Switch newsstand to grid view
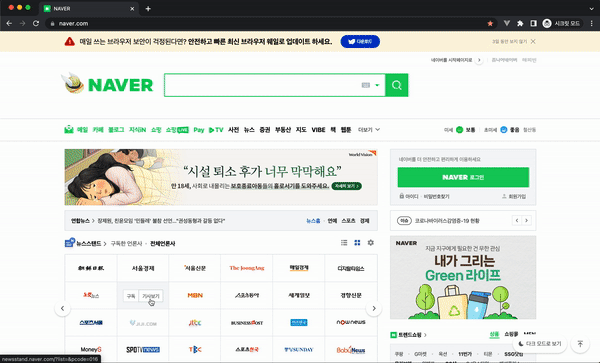 coord(357,243)
